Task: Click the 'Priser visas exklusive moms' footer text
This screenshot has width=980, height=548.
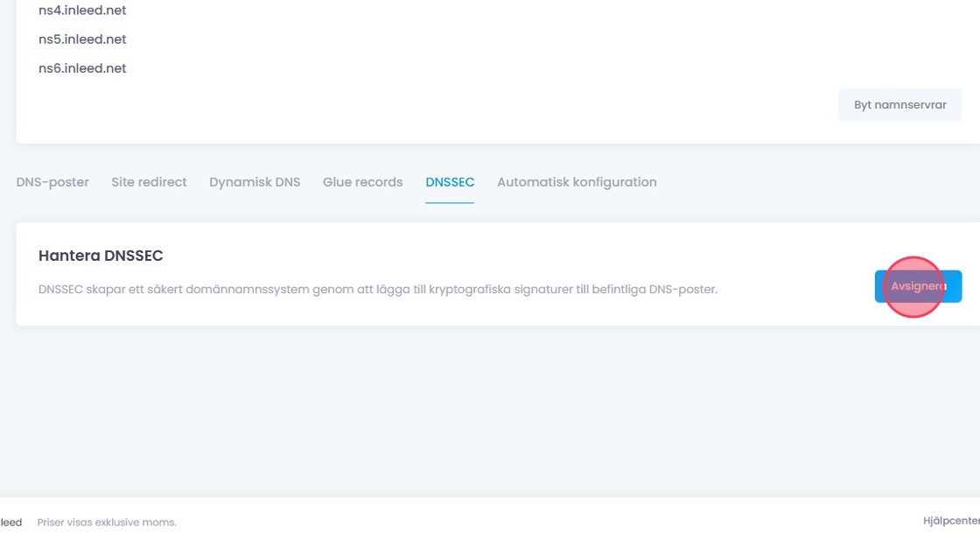Action: pos(107,523)
